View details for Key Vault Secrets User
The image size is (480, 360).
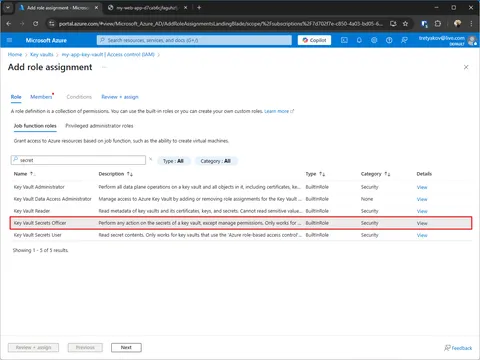422,235
